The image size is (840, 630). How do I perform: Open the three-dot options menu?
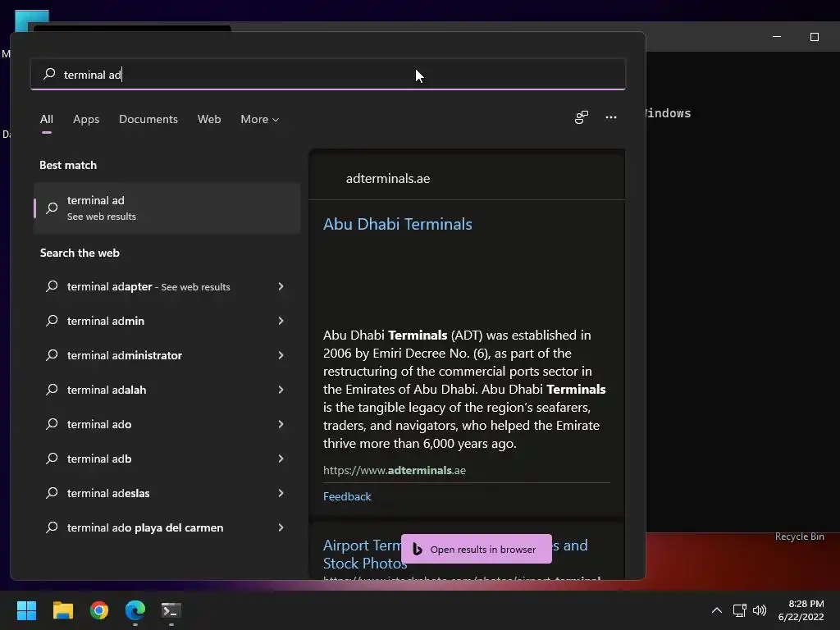click(x=611, y=117)
